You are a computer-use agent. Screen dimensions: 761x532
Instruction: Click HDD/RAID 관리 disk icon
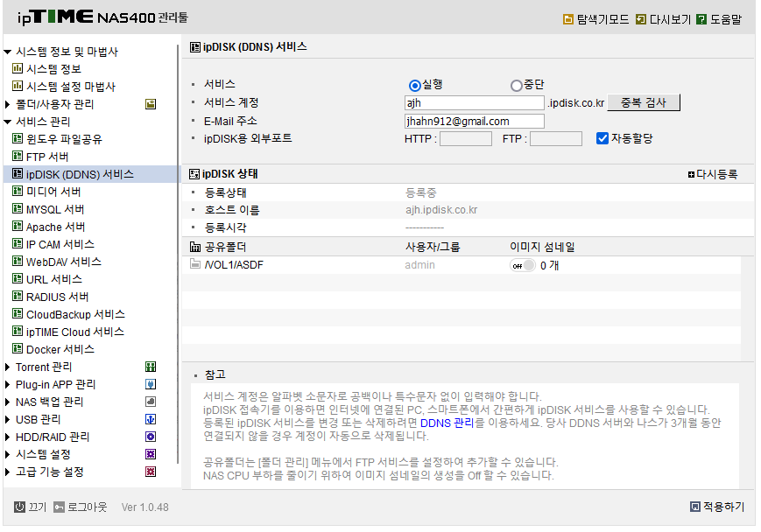pyautogui.click(x=151, y=437)
